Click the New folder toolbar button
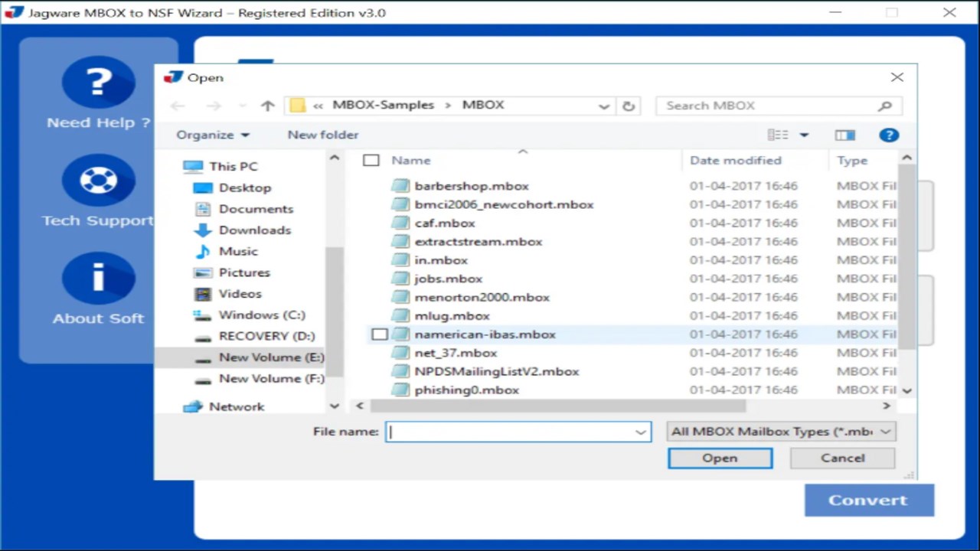The image size is (980, 551). tap(323, 135)
